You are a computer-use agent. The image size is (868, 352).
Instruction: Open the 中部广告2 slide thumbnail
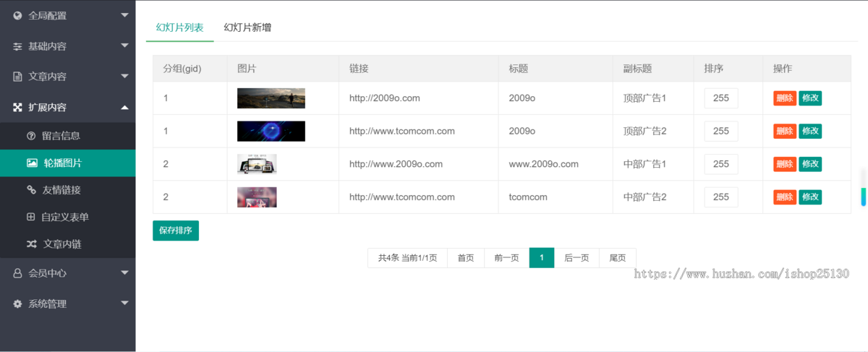pyautogui.click(x=257, y=197)
